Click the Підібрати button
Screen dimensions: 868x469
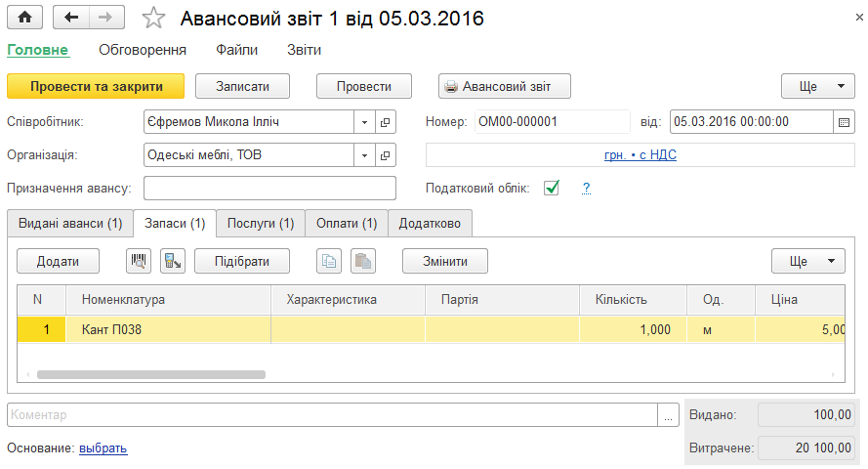242,261
